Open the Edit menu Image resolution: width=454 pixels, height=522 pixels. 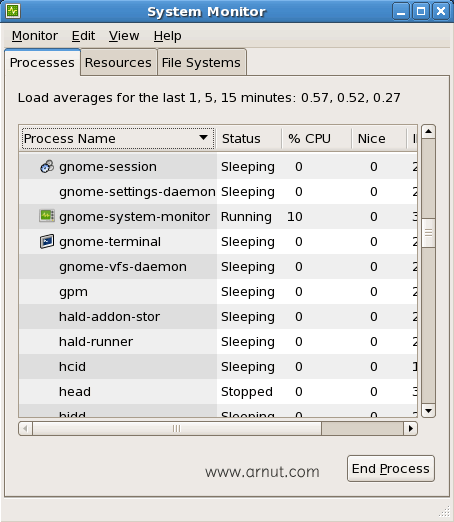pos(83,36)
